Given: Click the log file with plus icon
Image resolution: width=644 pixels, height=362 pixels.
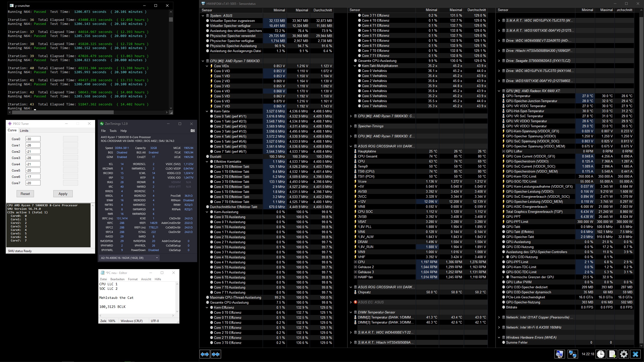Looking at the screenshot, I should (x=612, y=354).
